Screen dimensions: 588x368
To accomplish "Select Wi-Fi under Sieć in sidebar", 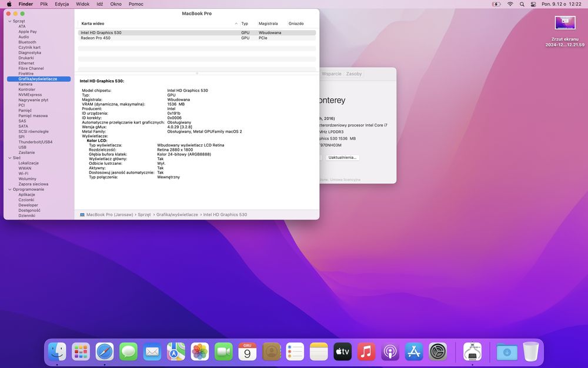I will click(24, 174).
